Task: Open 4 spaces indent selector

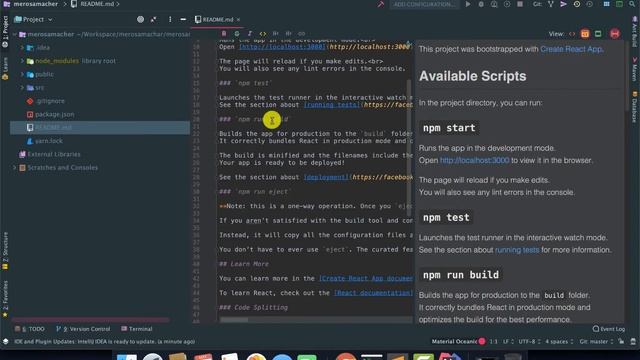Action: coord(559,341)
